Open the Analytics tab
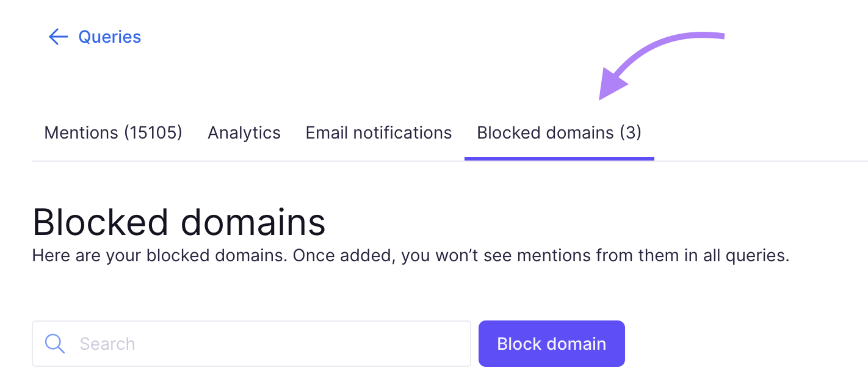The image size is (868, 387). [x=244, y=132]
